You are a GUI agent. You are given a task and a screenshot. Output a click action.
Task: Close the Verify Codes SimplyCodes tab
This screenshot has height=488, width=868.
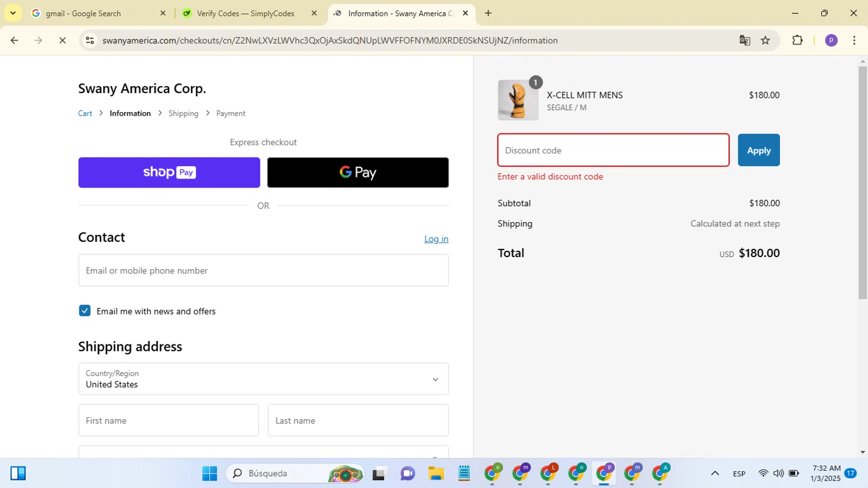314,13
